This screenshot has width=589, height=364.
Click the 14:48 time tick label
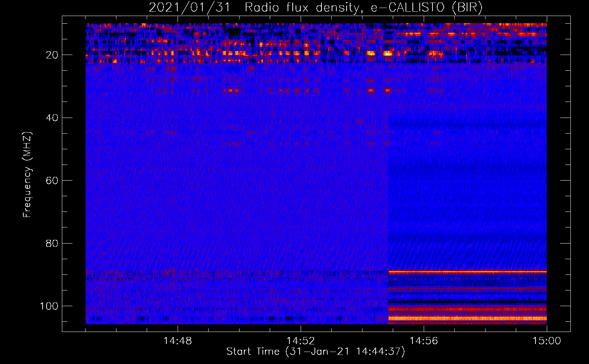point(178,341)
